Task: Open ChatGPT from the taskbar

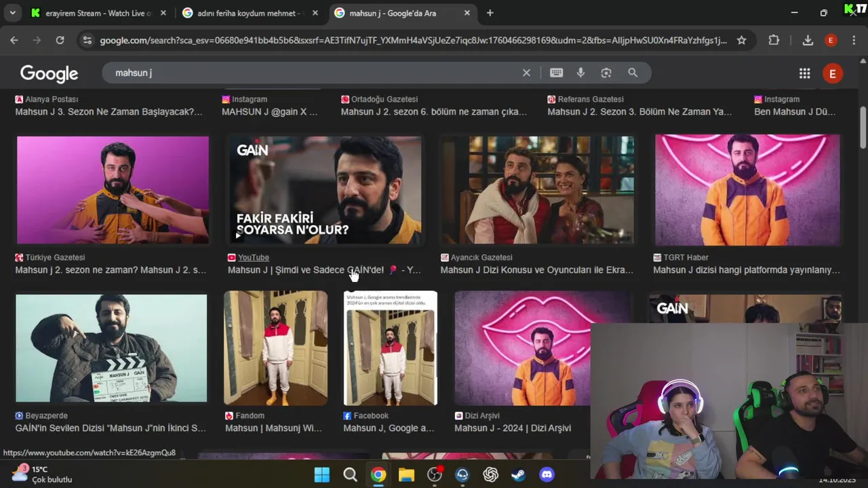Action: coord(490,474)
